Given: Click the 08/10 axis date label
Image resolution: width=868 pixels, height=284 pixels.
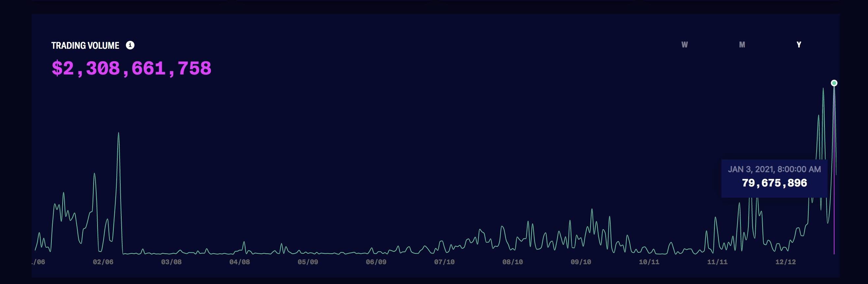Looking at the screenshot, I should pyautogui.click(x=512, y=262).
